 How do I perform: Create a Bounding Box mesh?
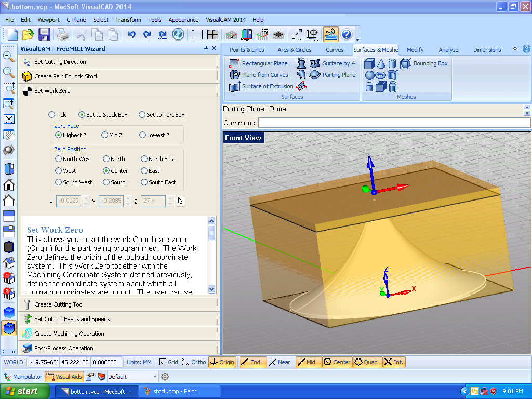pos(424,63)
